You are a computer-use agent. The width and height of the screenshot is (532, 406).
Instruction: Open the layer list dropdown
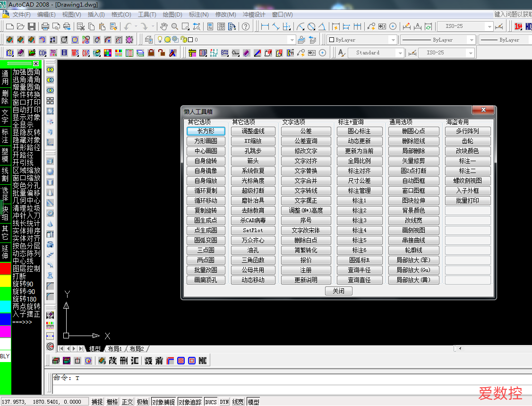(292, 40)
